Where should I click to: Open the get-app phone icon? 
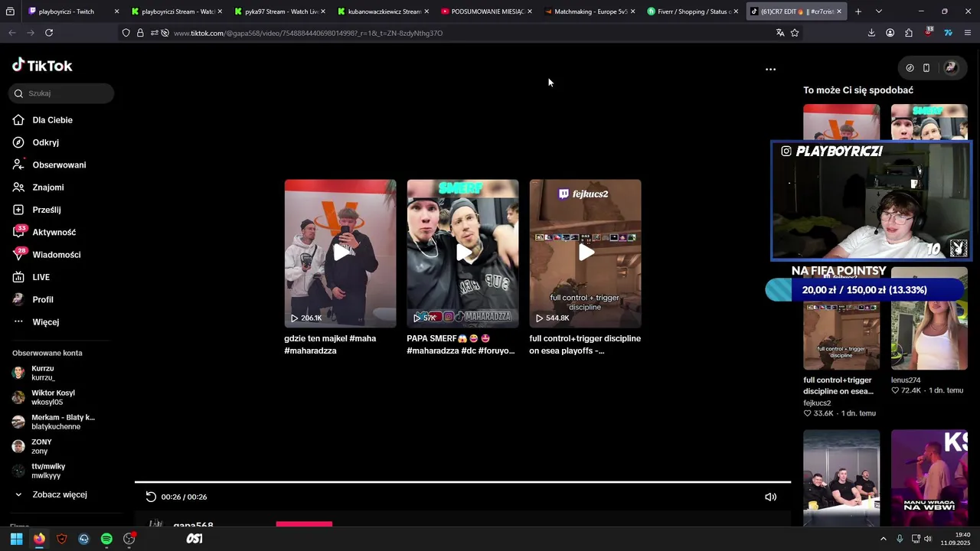coord(926,68)
